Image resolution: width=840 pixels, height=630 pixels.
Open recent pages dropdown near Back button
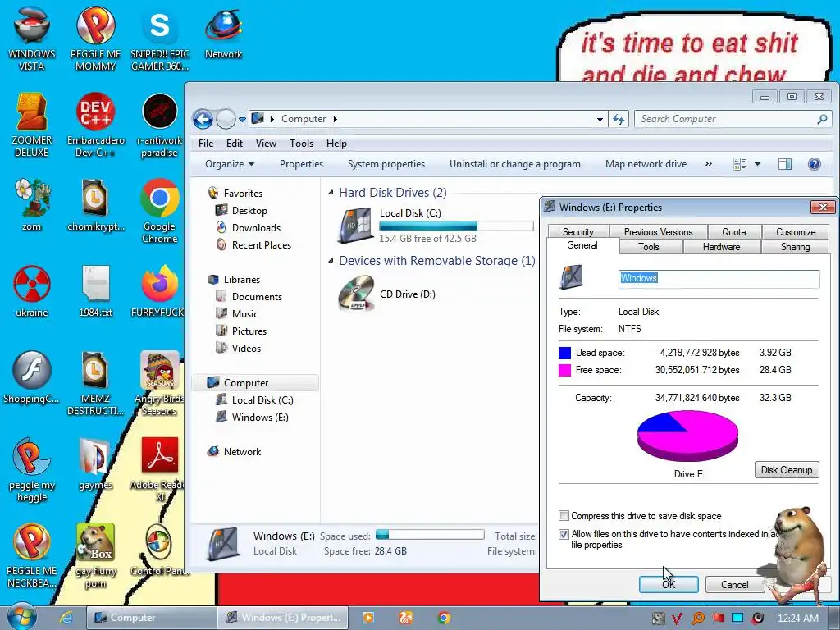click(242, 120)
